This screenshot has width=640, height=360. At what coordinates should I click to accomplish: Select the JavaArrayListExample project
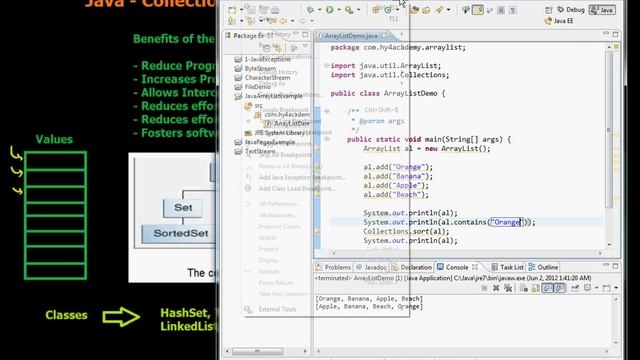point(269,96)
